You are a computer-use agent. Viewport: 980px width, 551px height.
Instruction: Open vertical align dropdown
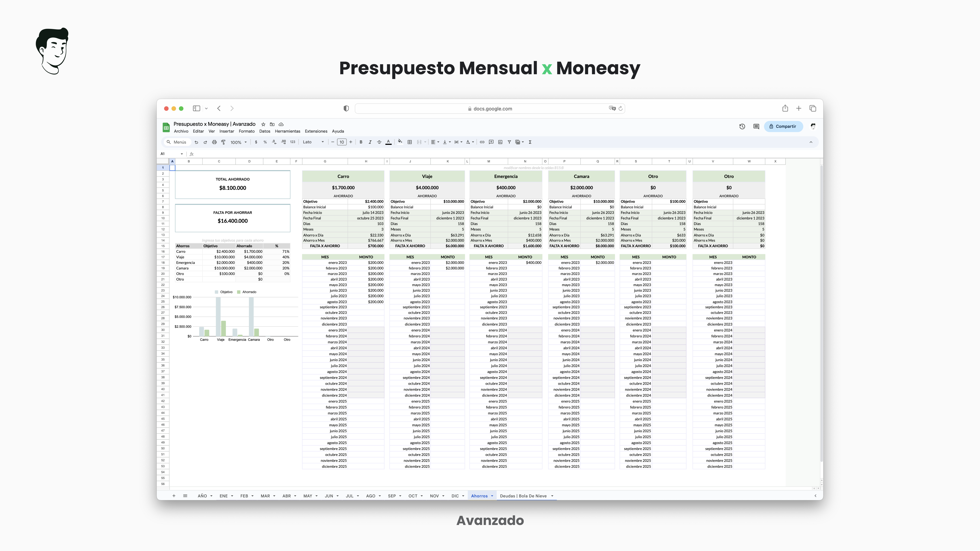(447, 142)
